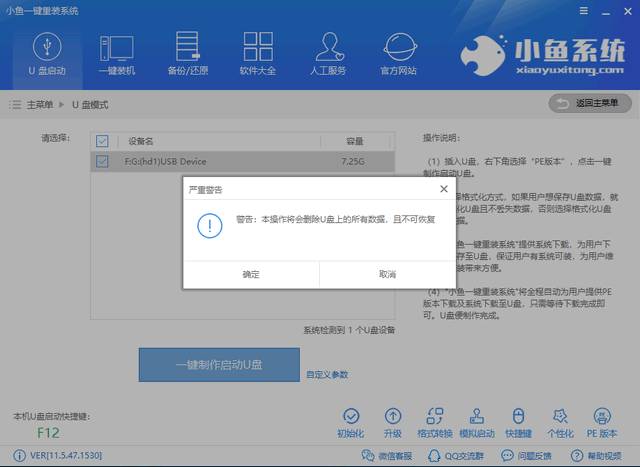Visit the 官方网站 page
The height and width of the screenshot is (467, 640).
pyautogui.click(x=401, y=54)
